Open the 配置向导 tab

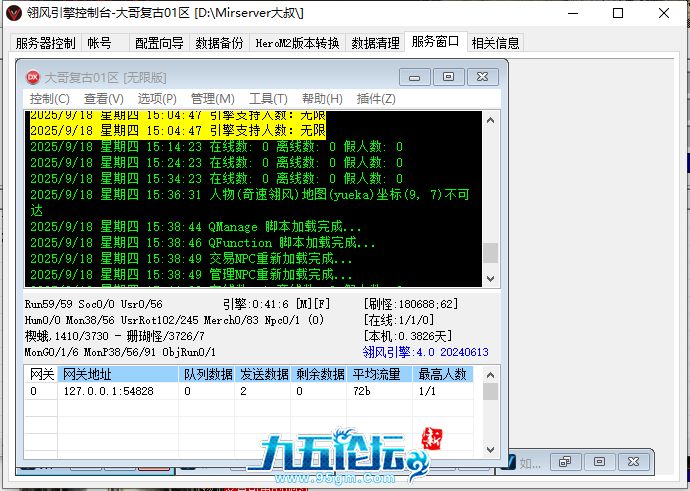point(159,43)
